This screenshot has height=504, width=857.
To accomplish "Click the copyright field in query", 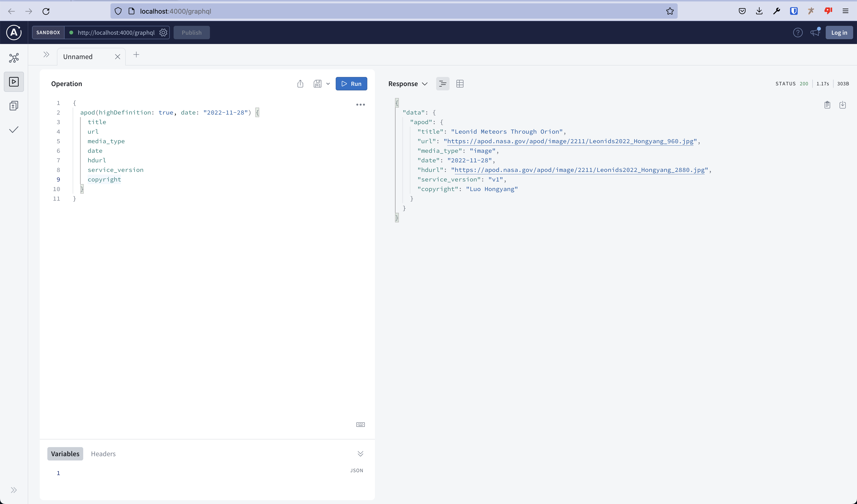I will [x=104, y=180].
